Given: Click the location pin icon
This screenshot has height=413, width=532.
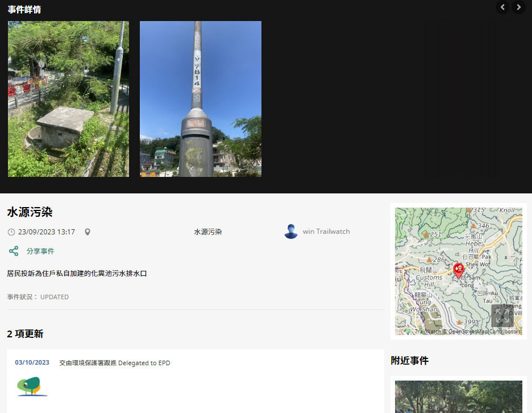Looking at the screenshot, I should click(88, 232).
